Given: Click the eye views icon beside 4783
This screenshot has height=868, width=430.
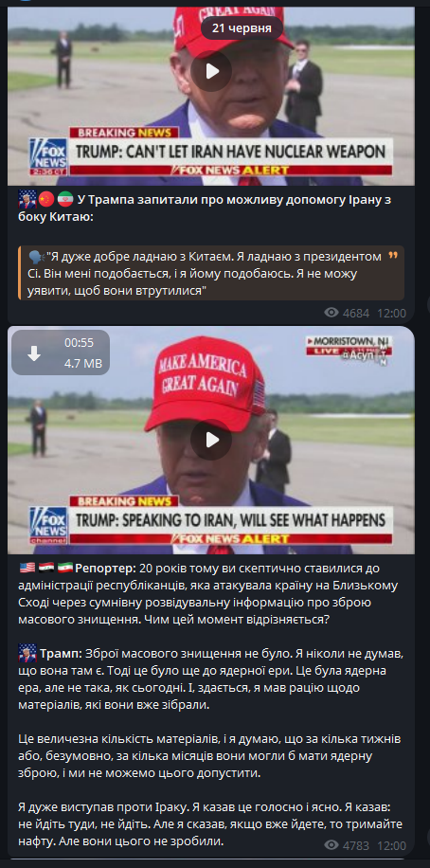Looking at the screenshot, I should point(331,845).
